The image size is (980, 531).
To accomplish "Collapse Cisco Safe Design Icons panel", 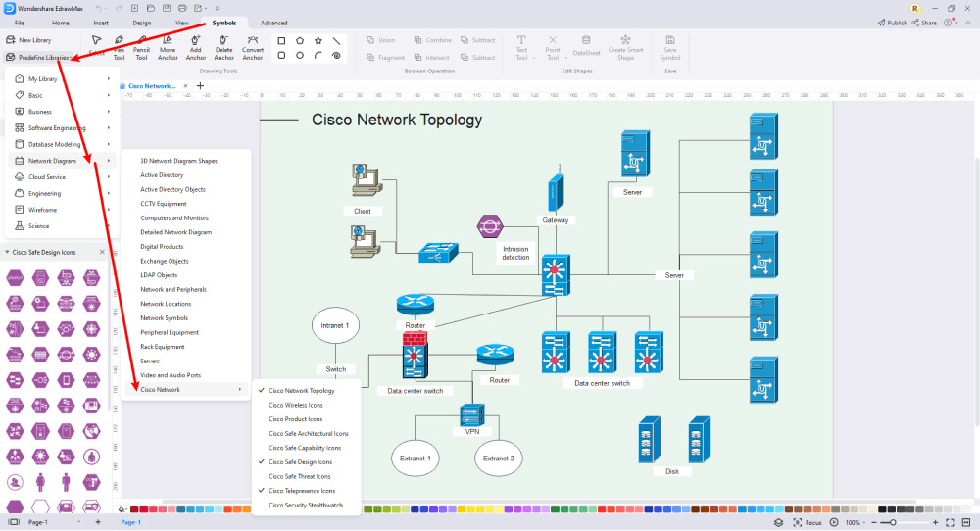I will [7, 253].
